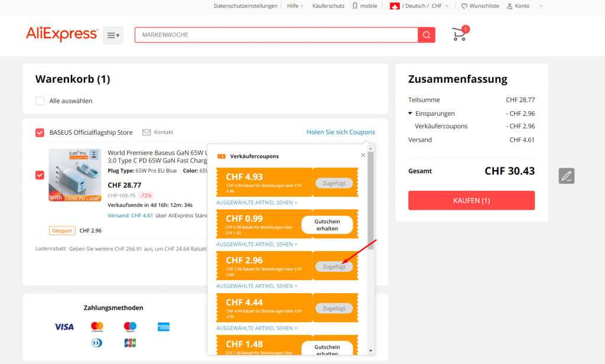Click the Kontakt envelope icon

[147, 132]
